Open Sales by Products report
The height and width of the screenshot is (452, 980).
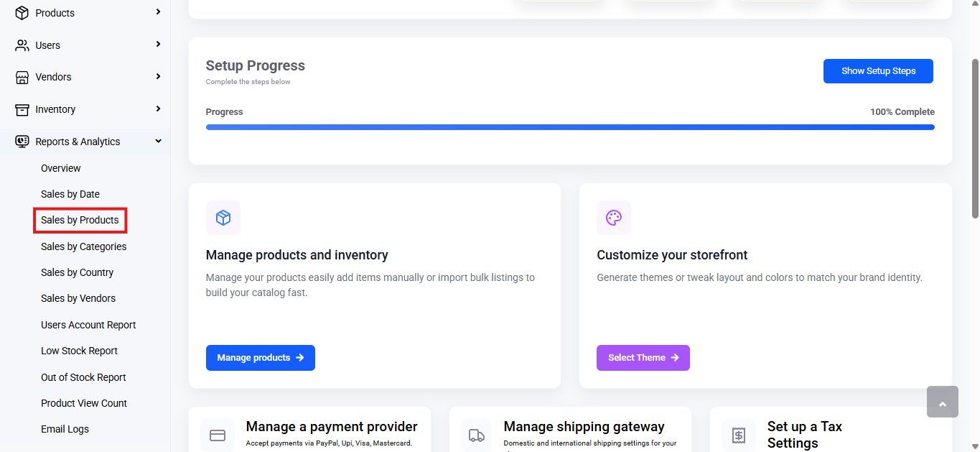point(80,220)
